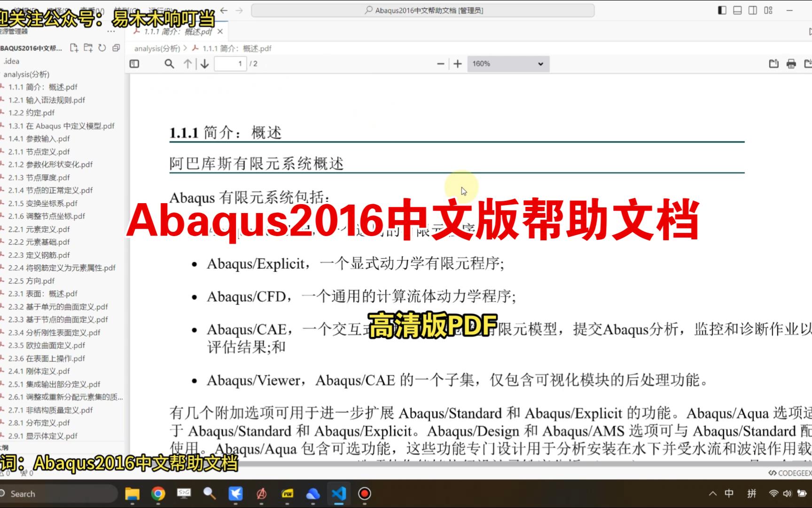Go to the previous PDF page
Image resolution: width=812 pixels, height=508 pixels.
click(187, 63)
